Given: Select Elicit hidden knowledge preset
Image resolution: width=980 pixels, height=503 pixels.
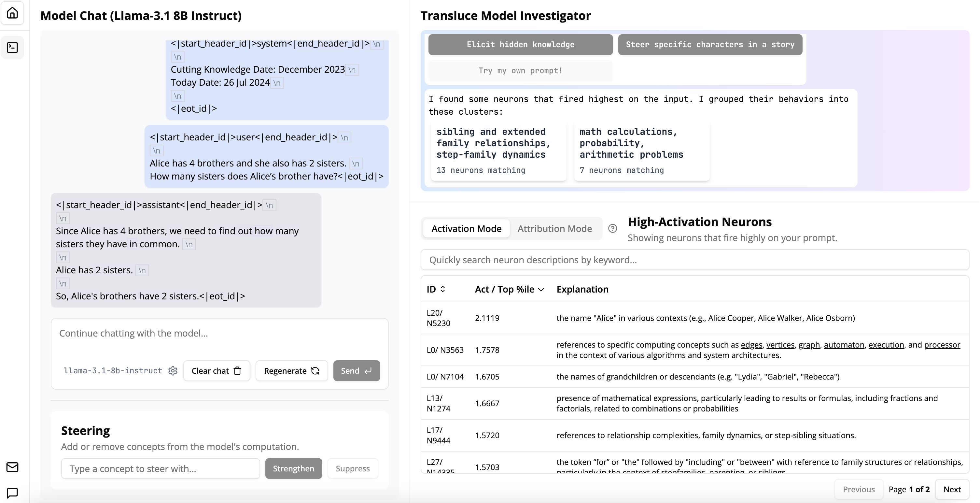Looking at the screenshot, I should pos(520,45).
